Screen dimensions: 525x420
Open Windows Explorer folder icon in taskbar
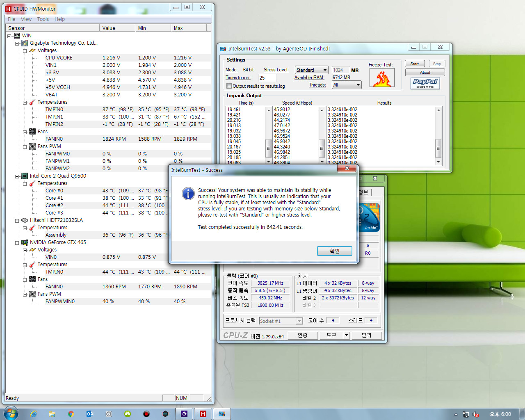(52, 414)
